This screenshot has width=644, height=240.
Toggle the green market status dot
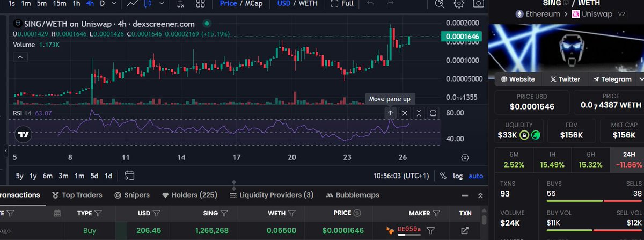[x=207, y=24]
